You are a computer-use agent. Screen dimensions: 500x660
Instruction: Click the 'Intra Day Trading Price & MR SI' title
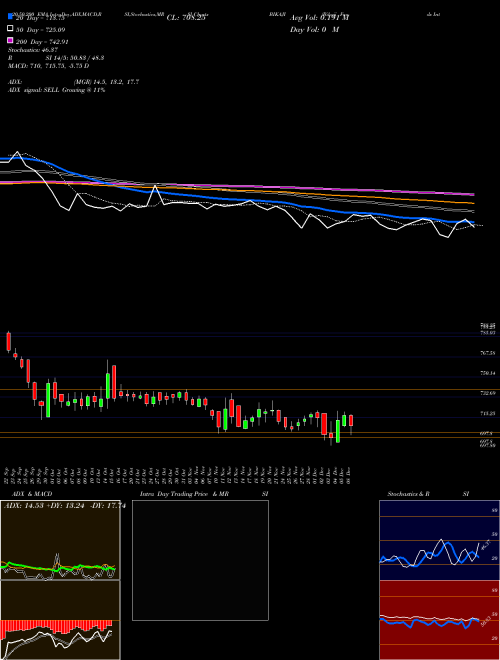pos(204,494)
